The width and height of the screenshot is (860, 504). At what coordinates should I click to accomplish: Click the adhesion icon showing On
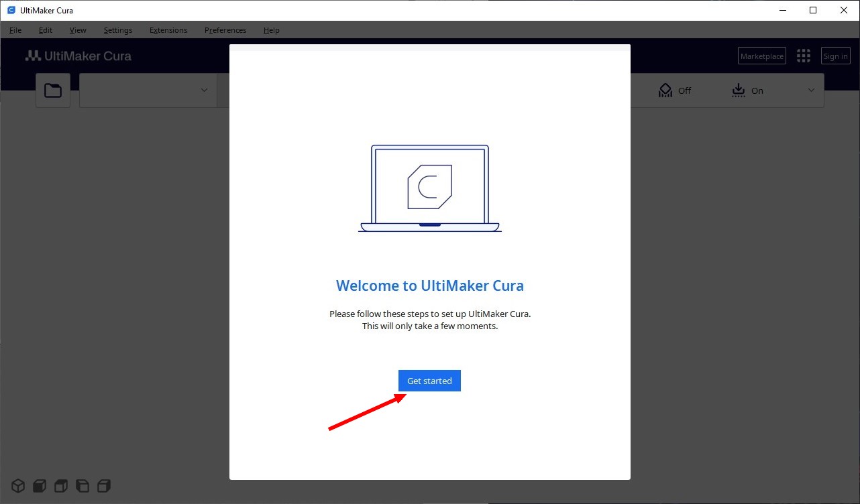point(738,90)
